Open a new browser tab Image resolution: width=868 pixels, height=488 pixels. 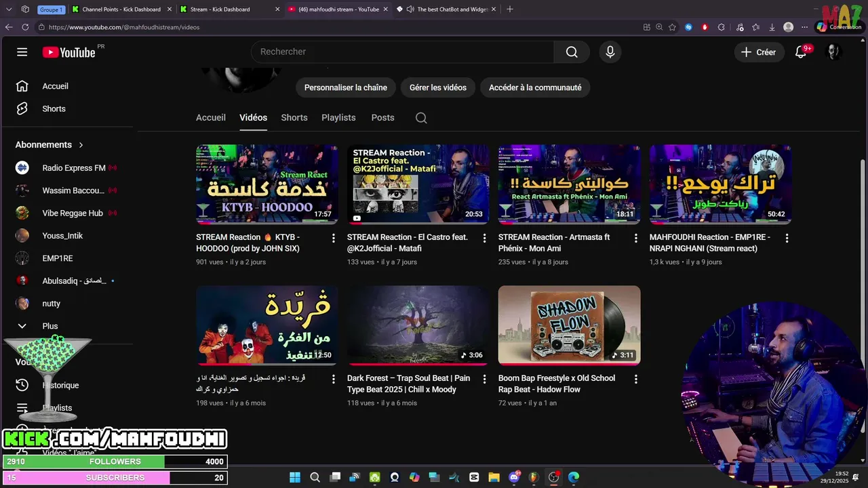click(510, 9)
